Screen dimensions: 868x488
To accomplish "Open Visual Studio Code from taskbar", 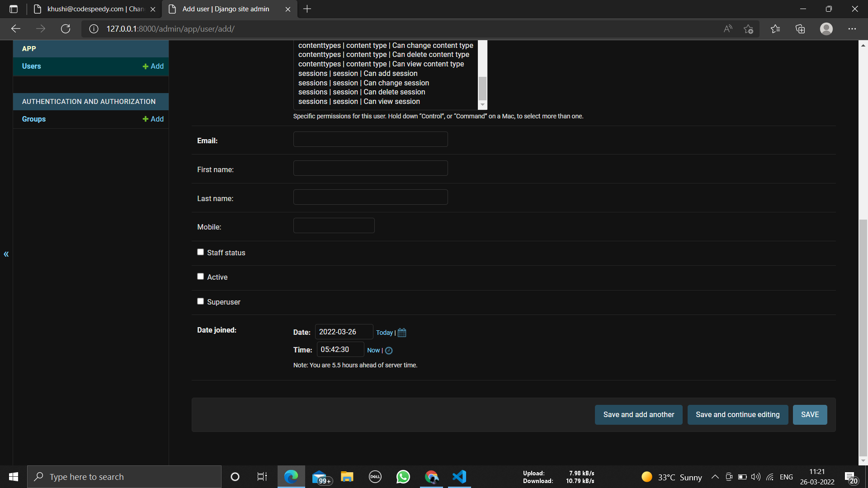I will tap(459, 477).
